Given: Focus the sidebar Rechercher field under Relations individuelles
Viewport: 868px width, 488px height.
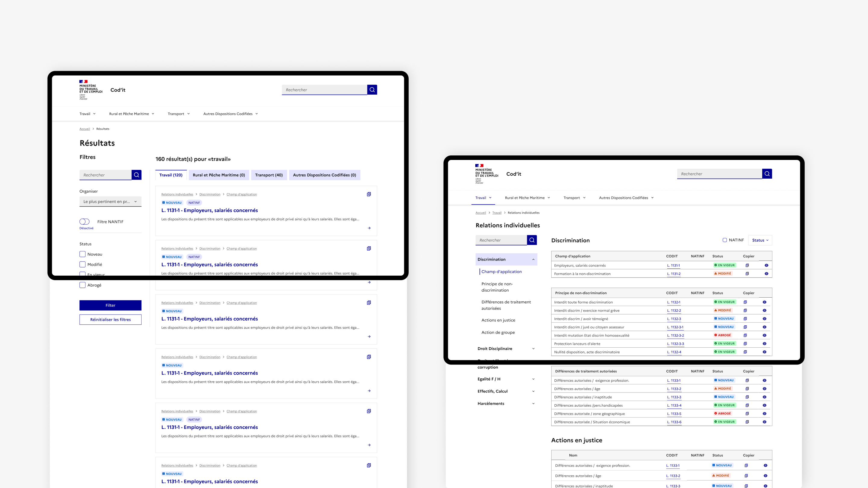Looking at the screenshot, I should (x=501, y=240).
